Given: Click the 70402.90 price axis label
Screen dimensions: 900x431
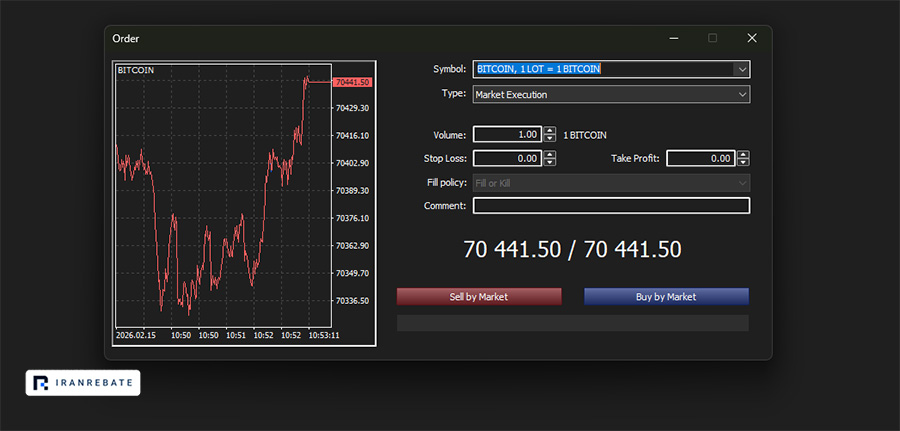Looking at the screenshot, I should tap(352, 163).
